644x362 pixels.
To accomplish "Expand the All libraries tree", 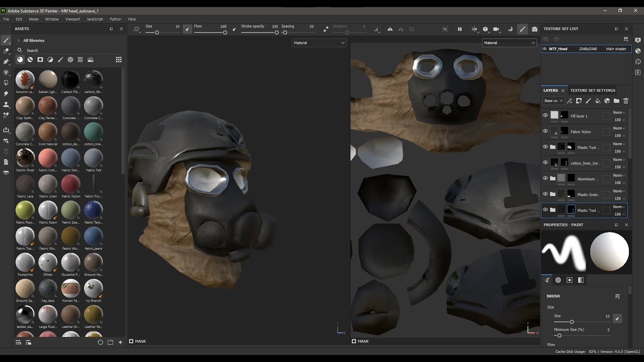I will [x=19, y=40].
